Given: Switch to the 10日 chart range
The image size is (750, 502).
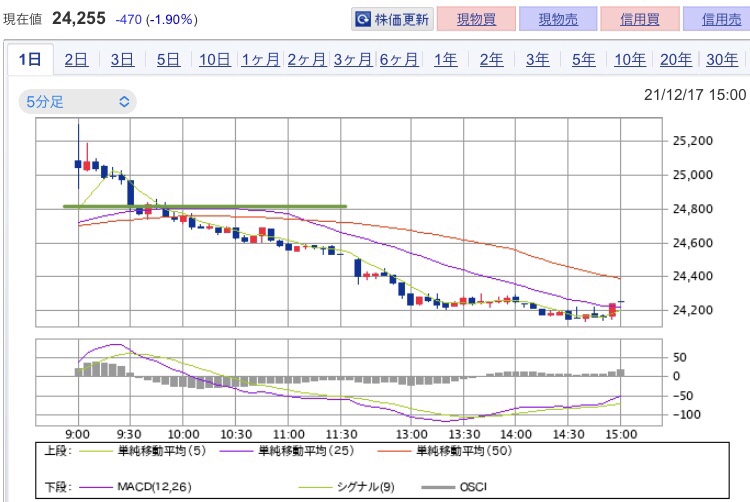Looking at the screenshot, I should point(215,60).
